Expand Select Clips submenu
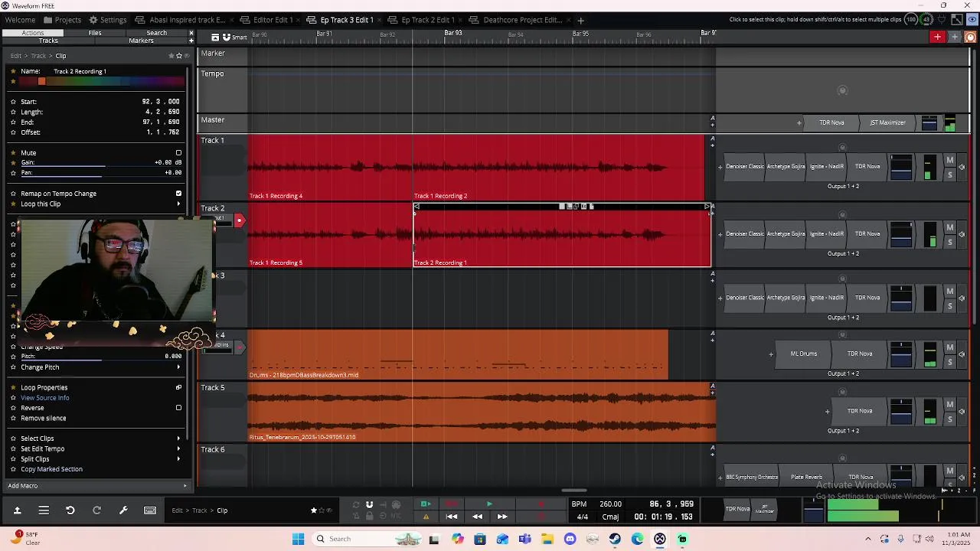Viewport: 980px width, 551px height. (178, 439)
